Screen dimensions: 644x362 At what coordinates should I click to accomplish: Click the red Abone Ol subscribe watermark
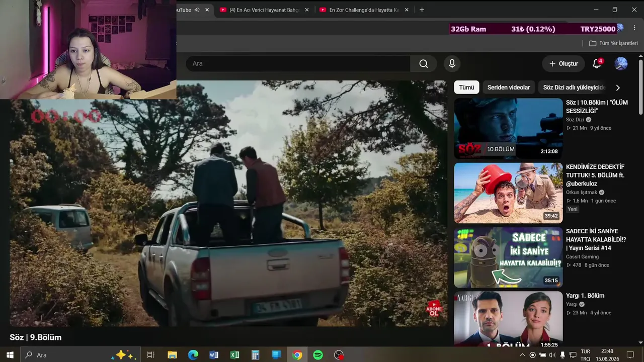pos(434,309)
